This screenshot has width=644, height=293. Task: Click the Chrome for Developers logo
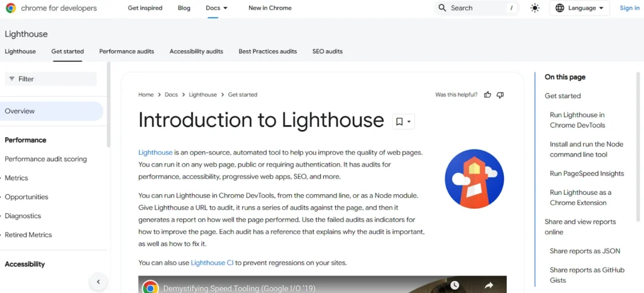click(x=51, y=8)
